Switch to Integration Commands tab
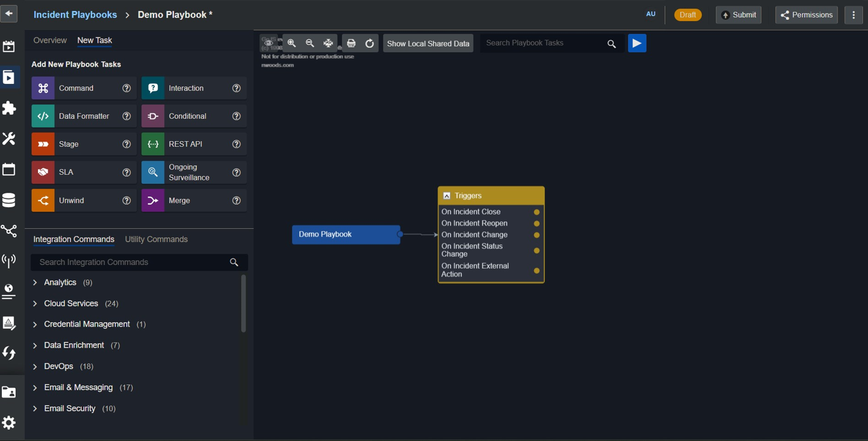 tap(73, 239)
